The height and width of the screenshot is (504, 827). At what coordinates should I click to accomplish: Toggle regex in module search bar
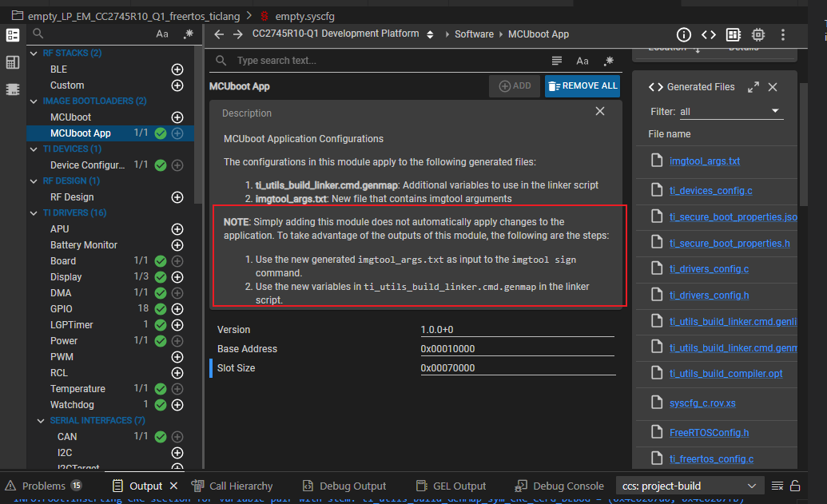coord(609,61)
